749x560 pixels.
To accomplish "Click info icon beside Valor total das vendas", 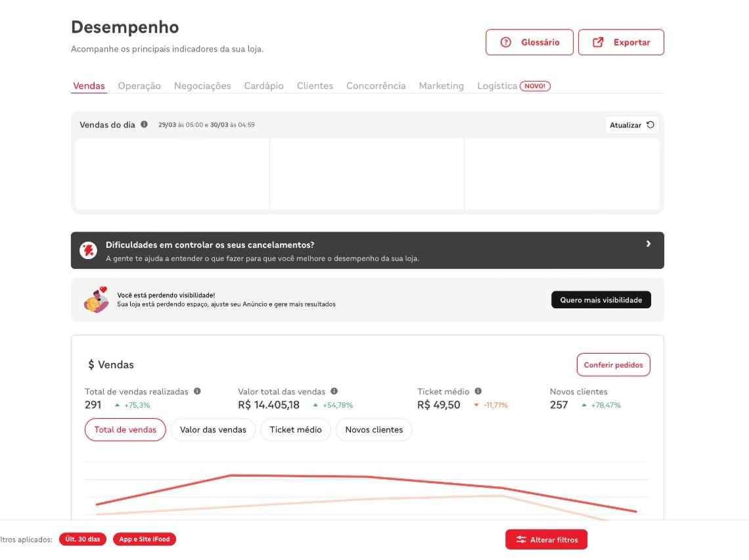I will [334, 391].
